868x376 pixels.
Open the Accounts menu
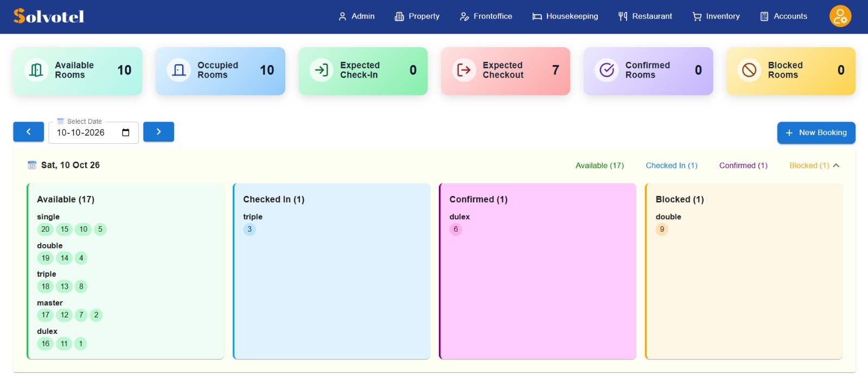[783, 16]
